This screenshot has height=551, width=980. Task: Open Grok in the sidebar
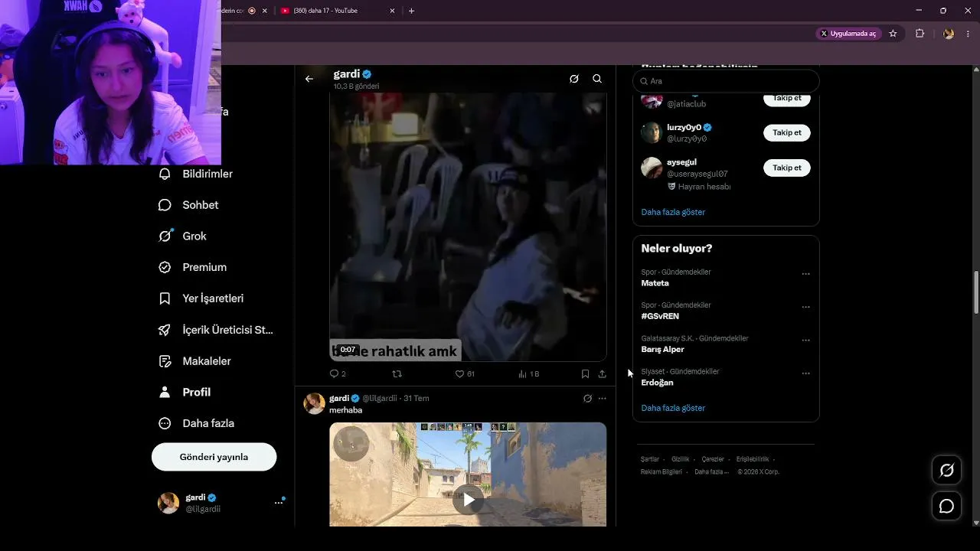pyautogui.click(x=182, y=236)
